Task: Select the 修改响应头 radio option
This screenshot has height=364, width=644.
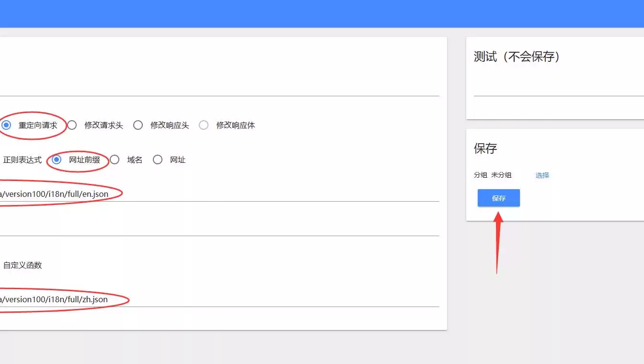Action: click(138, 125)
